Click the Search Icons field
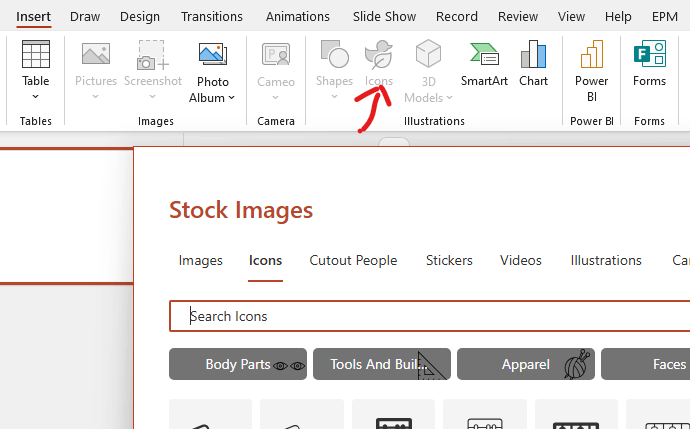 [429, 316]
